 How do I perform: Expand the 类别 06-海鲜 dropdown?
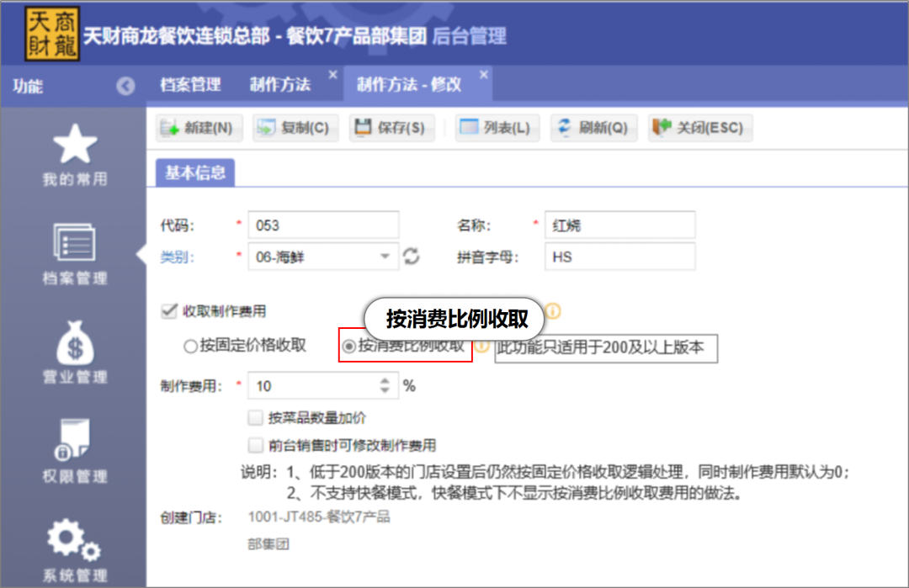(x=385, y=256)
